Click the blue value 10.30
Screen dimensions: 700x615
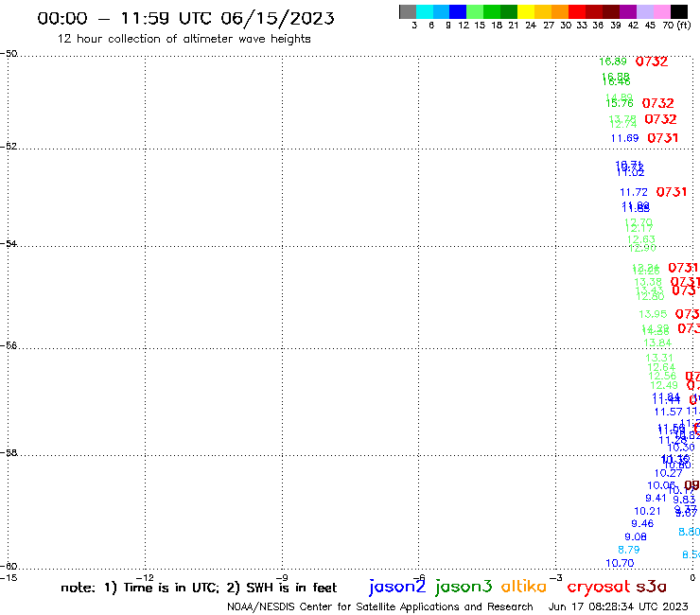click(x=681, y=448)
